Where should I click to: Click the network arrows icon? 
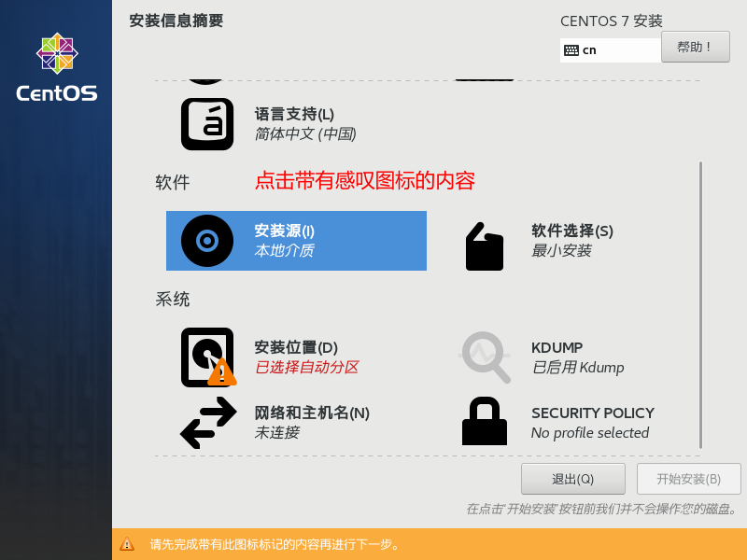point(208,423)
